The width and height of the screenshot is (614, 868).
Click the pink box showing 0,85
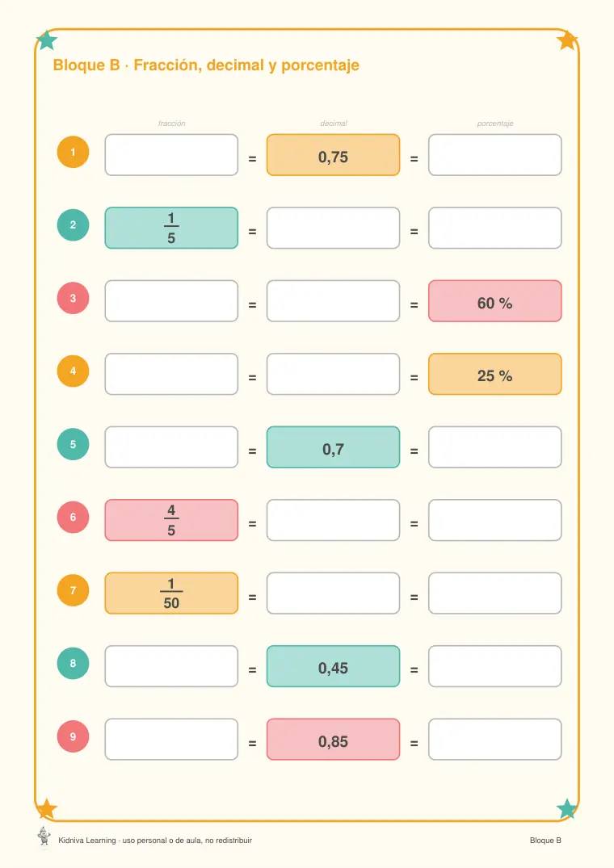pyautogui.click(x=334, y=740)
